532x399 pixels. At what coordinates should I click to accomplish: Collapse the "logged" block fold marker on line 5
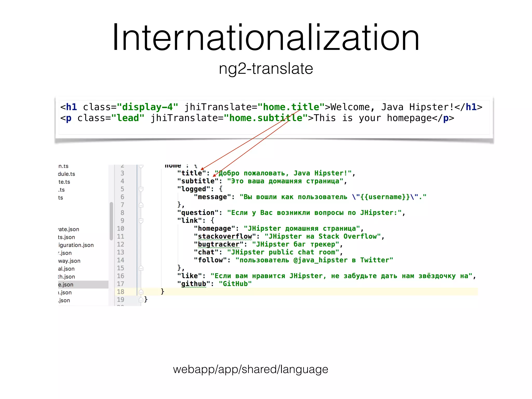point(141,189)
